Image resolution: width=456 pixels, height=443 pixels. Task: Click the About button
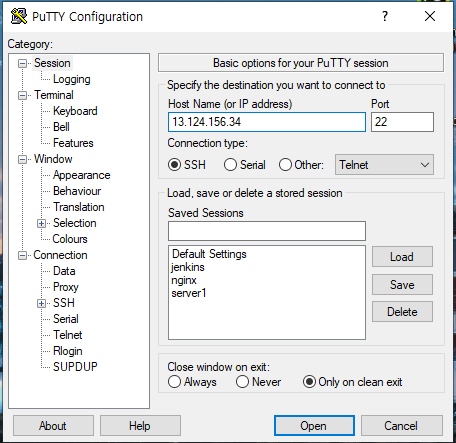pyautogui.click(x=53, y=426)
